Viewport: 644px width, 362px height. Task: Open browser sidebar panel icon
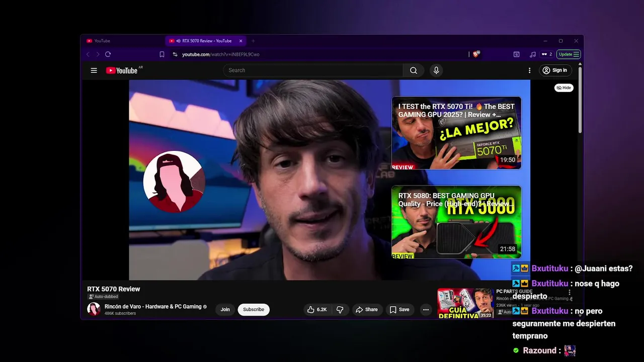516,54
